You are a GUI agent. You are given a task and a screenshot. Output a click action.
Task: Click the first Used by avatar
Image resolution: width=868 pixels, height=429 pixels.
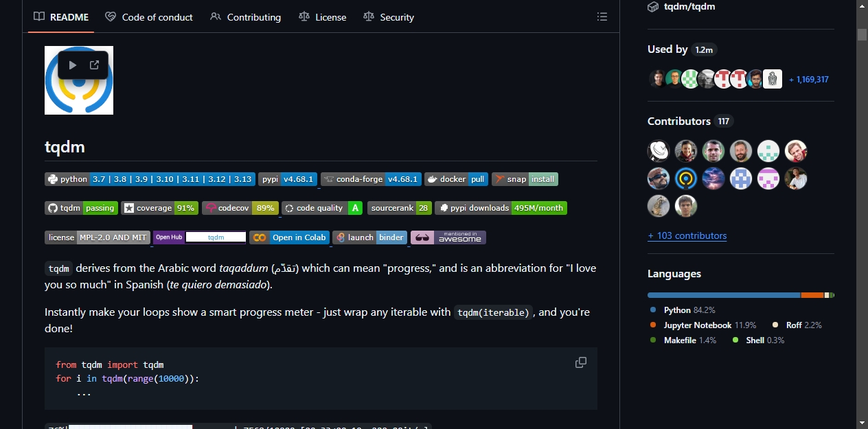click(x=658, y=79)
